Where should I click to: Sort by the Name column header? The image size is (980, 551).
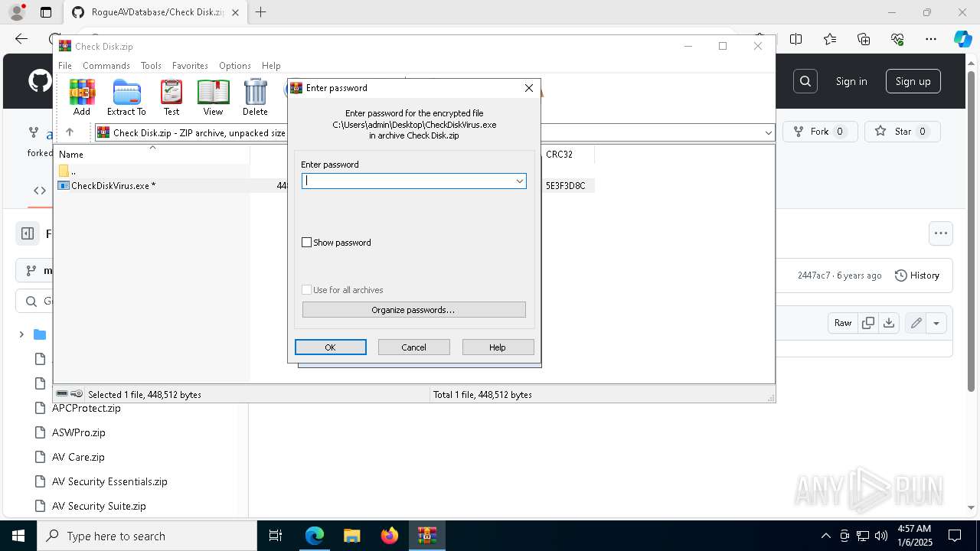click(152, 155)
